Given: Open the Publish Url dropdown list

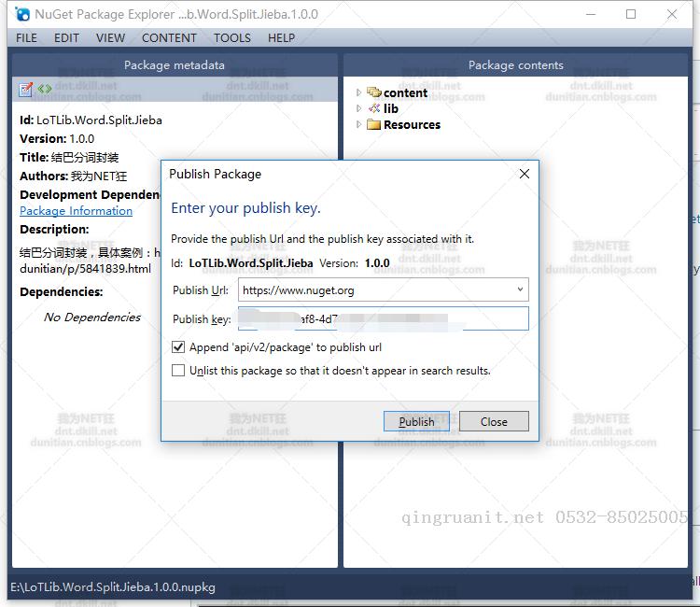Looking at the screenshot, I should pyautogui.click(x=519, y=290).
